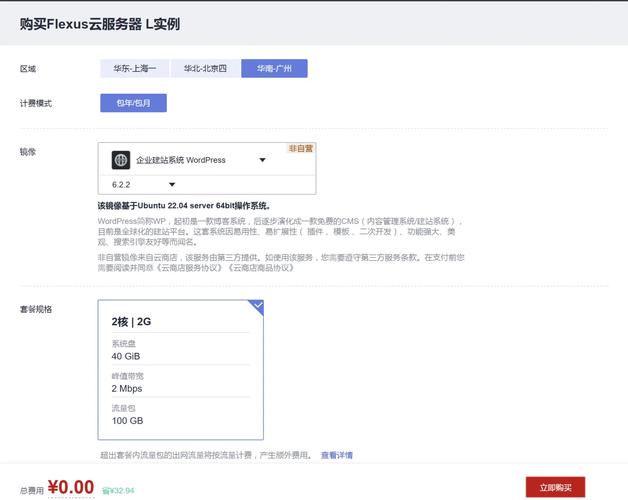Click the total price ¥0.00

tap(71, 488)
